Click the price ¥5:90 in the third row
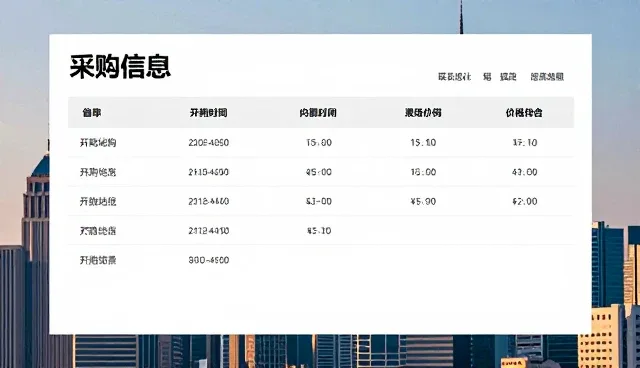The width and height of the screenshot is (640, 368). point(423,202)
